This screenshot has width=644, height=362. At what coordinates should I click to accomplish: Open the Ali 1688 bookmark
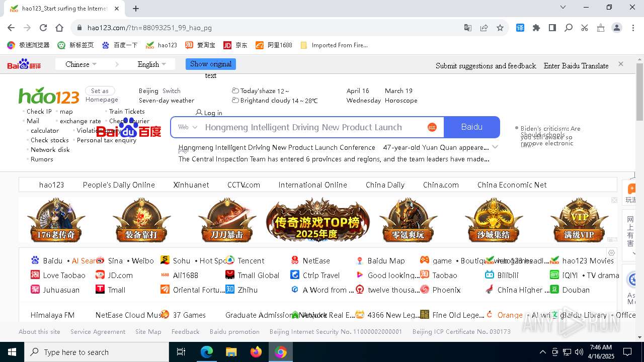tap(274, 45)
